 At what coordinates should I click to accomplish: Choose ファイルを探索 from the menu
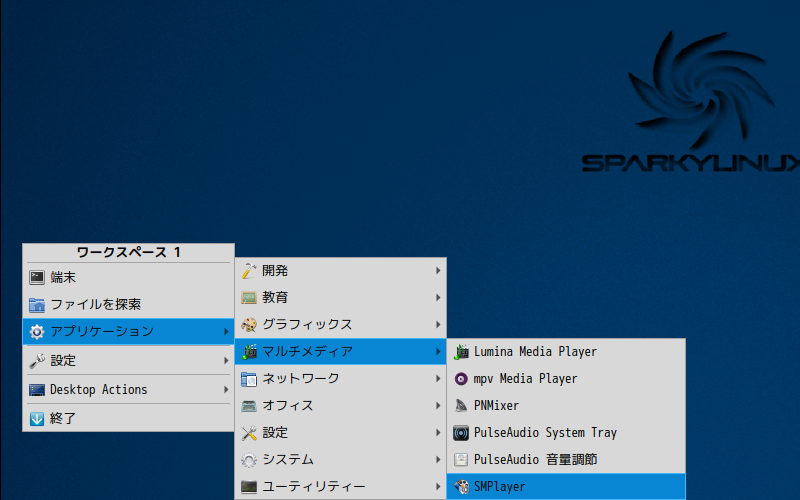pos(128,305)
